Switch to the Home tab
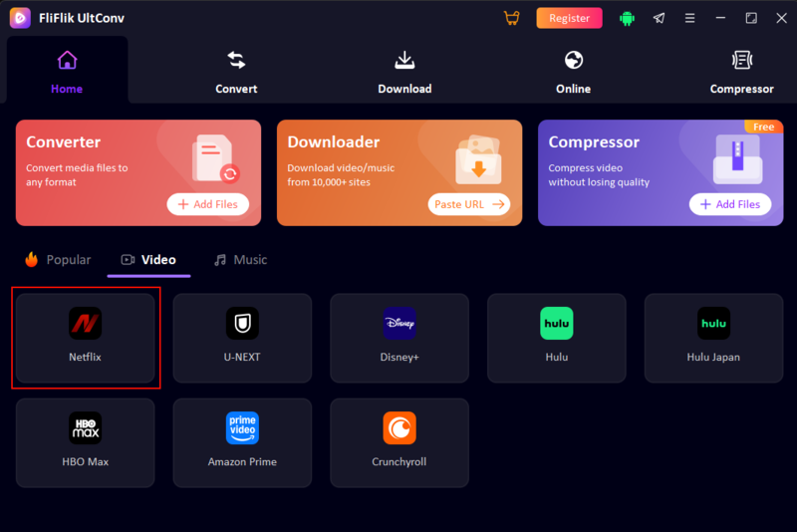797x532 pixels. [67, 71]
